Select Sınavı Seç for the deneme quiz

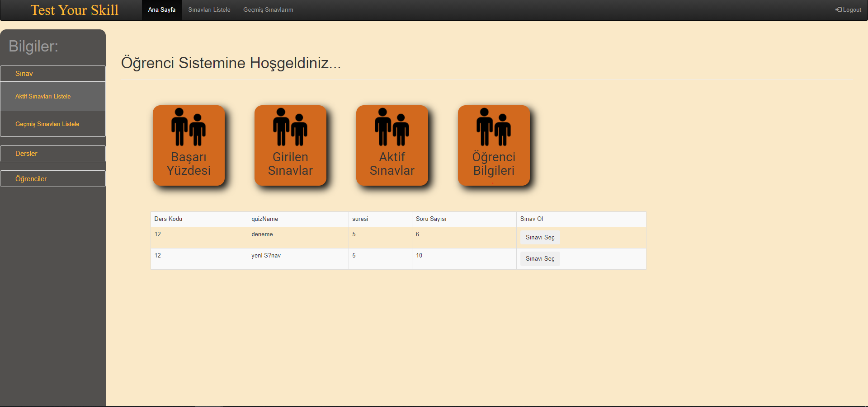pos(540,237)
